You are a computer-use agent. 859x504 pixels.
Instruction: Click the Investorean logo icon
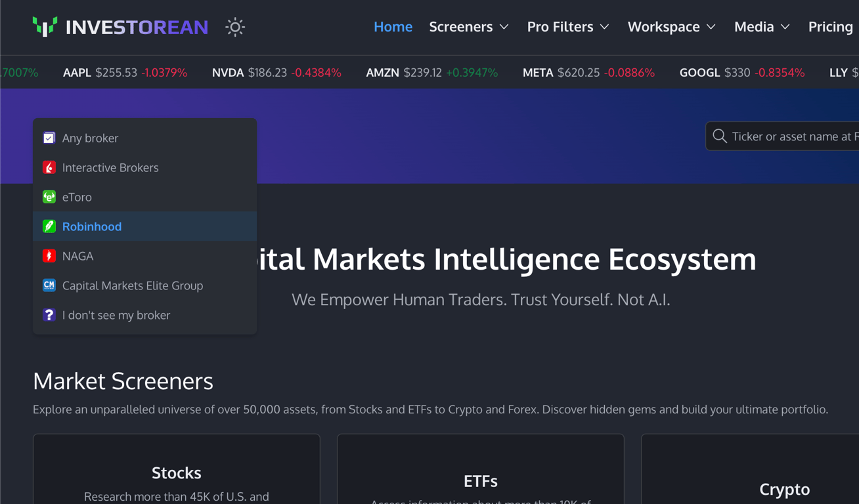[45, 27]
